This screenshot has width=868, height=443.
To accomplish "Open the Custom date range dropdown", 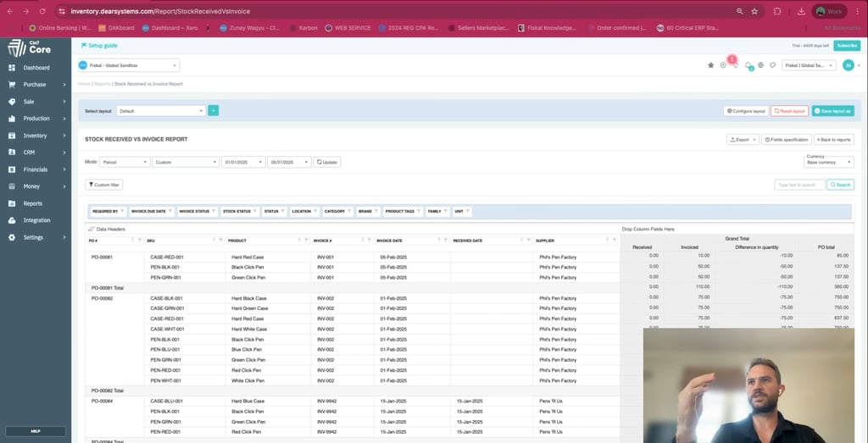I will [x=186, y=162].
